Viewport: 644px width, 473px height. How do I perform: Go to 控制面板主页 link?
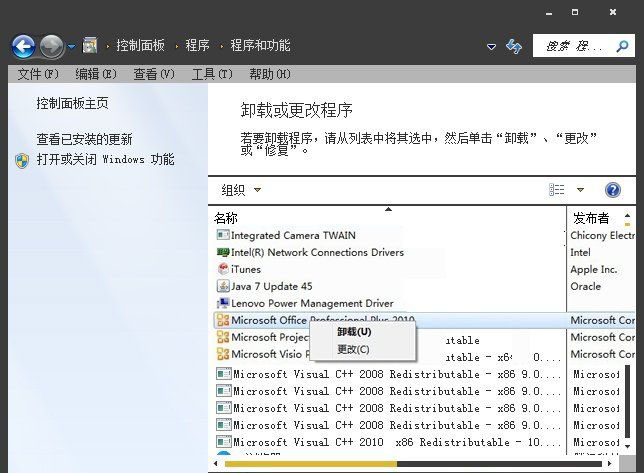coord(72,103)
